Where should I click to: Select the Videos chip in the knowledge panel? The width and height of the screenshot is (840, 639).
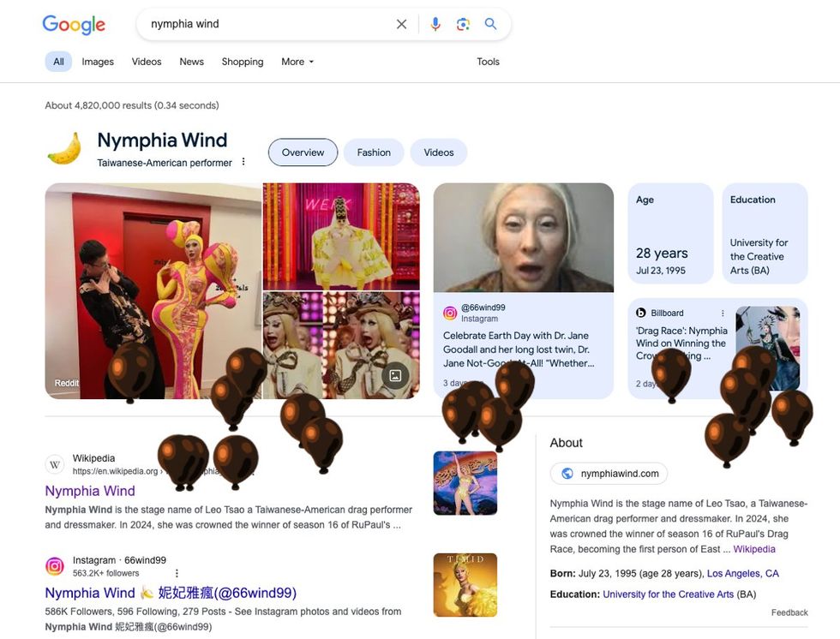[438, 152]
